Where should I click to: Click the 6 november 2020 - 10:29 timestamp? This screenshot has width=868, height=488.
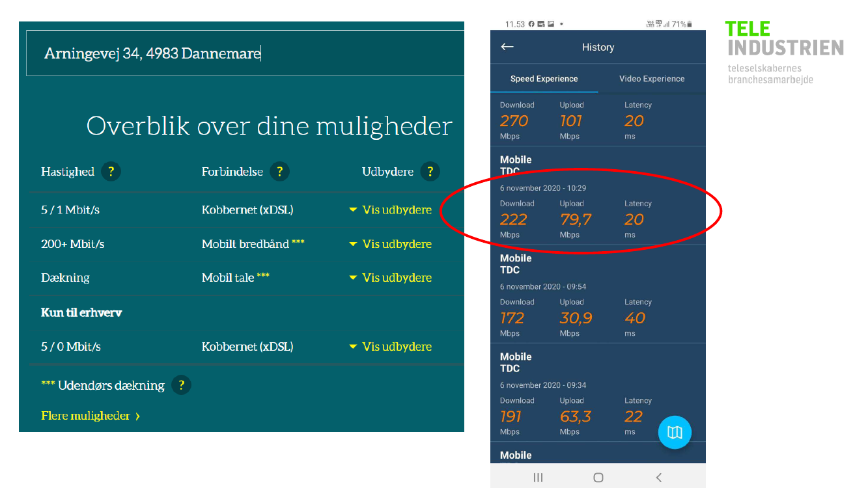[543, 188]
